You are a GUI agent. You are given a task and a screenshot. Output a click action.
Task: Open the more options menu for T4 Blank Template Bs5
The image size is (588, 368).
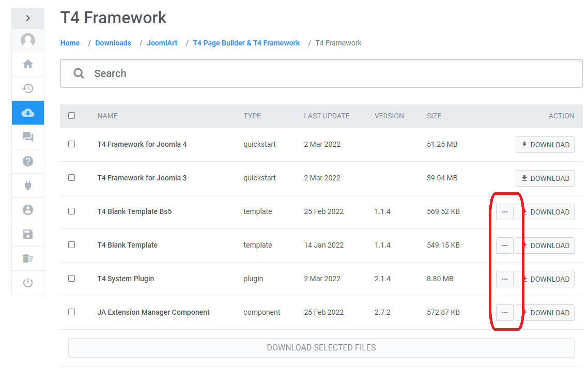[x=505, y=212]
